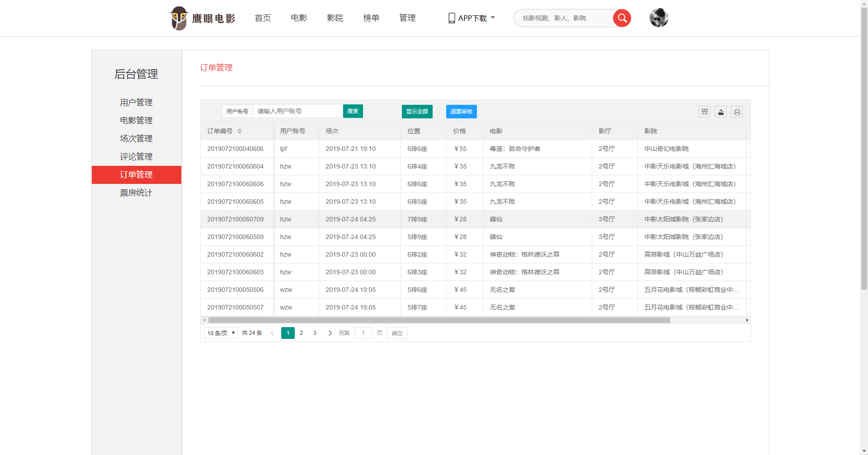The image size is (868, 455).
Task: Click the 请输入用户账号 input field
Action: click(297, 111)
